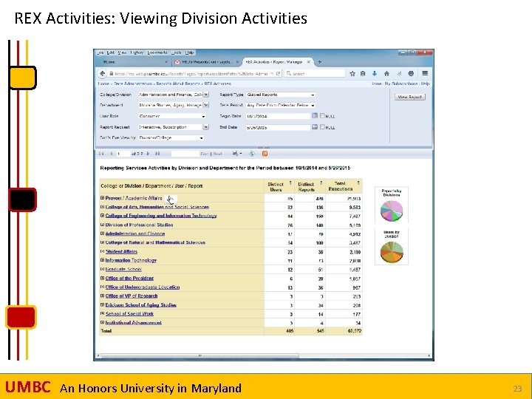Open the College/Division dropdown
Image resolution: width=532 pixels, height=399 pixels.
pos(206,95)
